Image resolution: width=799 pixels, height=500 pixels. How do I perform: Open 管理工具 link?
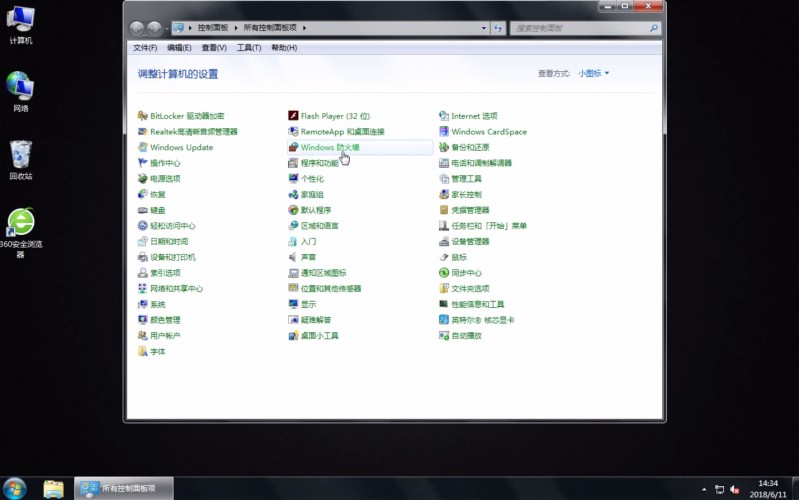tap(466, 178)
